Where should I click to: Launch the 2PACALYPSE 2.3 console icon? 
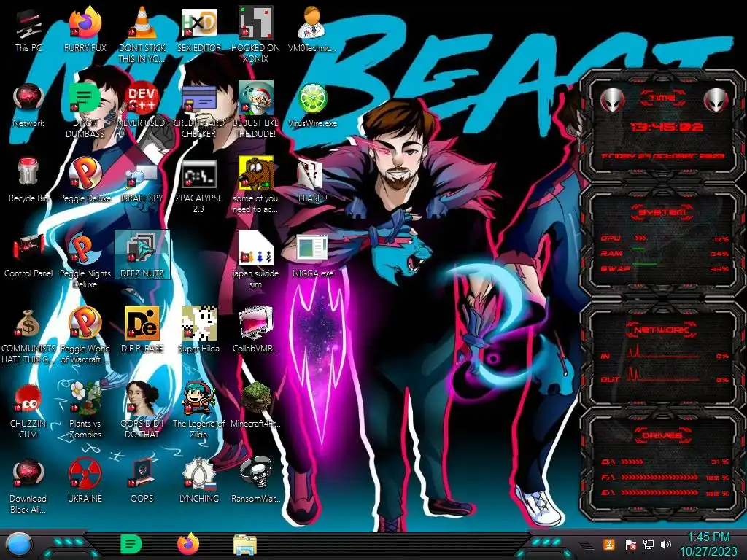[x=198, y=187]
